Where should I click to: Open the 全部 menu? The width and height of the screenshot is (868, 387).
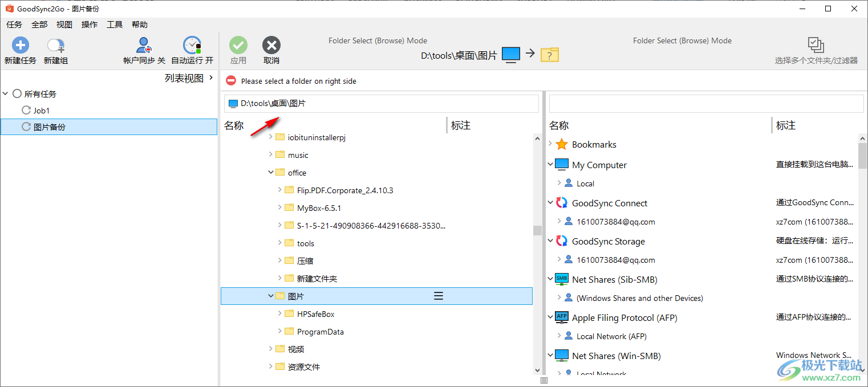[39, 25]
